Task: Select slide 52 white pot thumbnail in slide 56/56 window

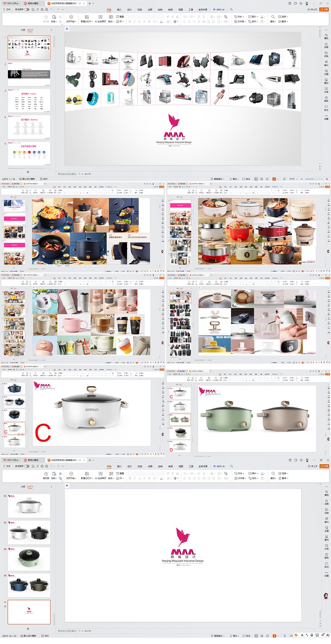Action: click(x=29, y=506)
